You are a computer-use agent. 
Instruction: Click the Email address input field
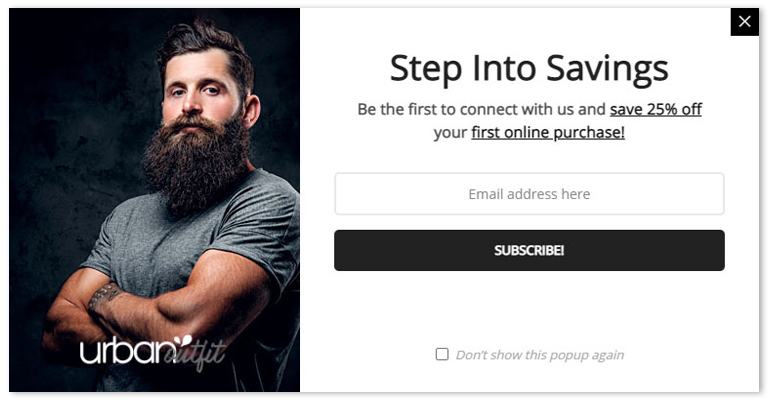529,194
